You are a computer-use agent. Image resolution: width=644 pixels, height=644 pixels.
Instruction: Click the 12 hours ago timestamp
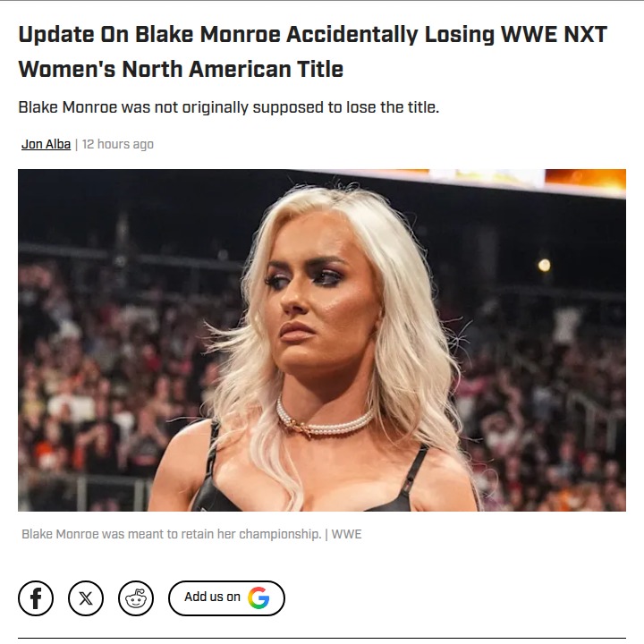pyautogui.click(x=118, y=144)
